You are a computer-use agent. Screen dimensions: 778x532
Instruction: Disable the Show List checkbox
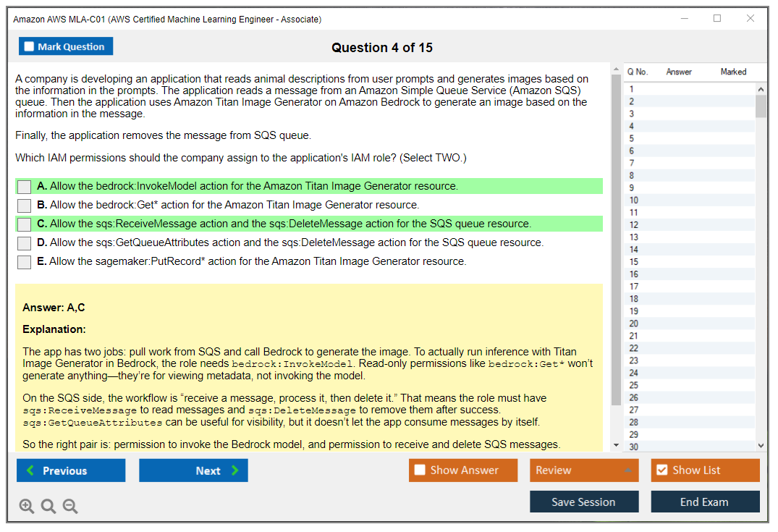[x=661, y=470]
